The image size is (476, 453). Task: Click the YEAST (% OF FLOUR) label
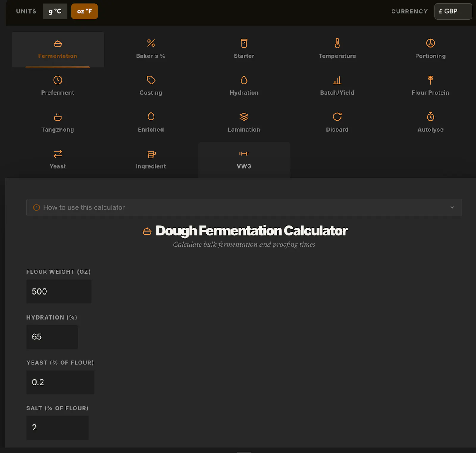pos(60,363)
